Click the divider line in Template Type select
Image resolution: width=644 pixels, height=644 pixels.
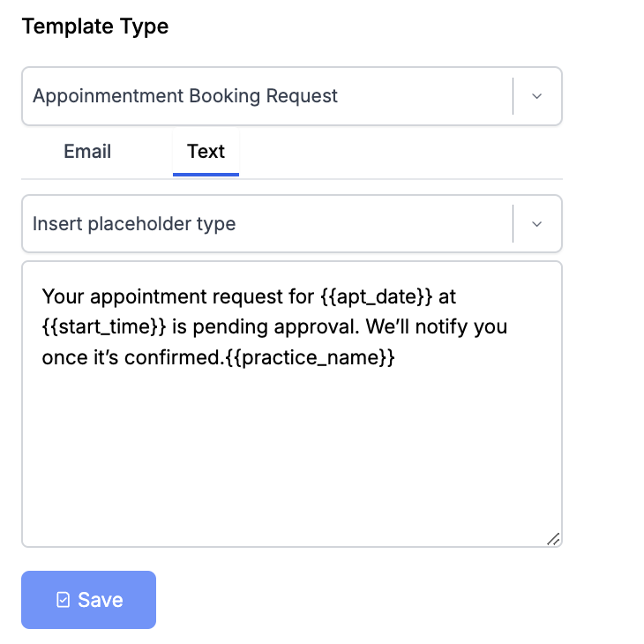tap(513, 96)
